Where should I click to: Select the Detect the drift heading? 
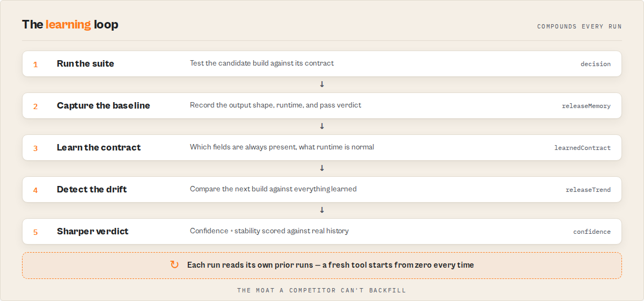(x=92, y=189)
